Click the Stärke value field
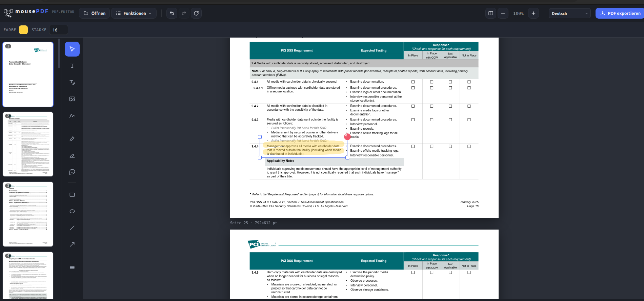 point(59,30)
